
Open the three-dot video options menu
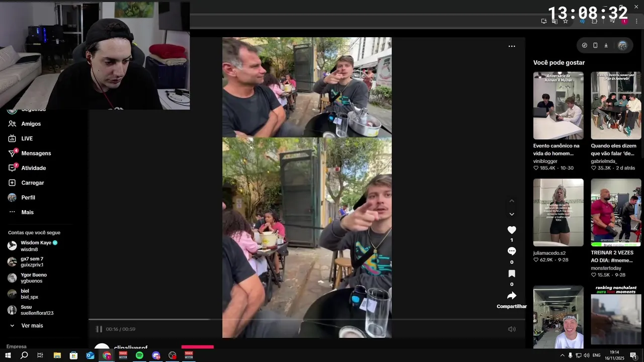(512, 46)
